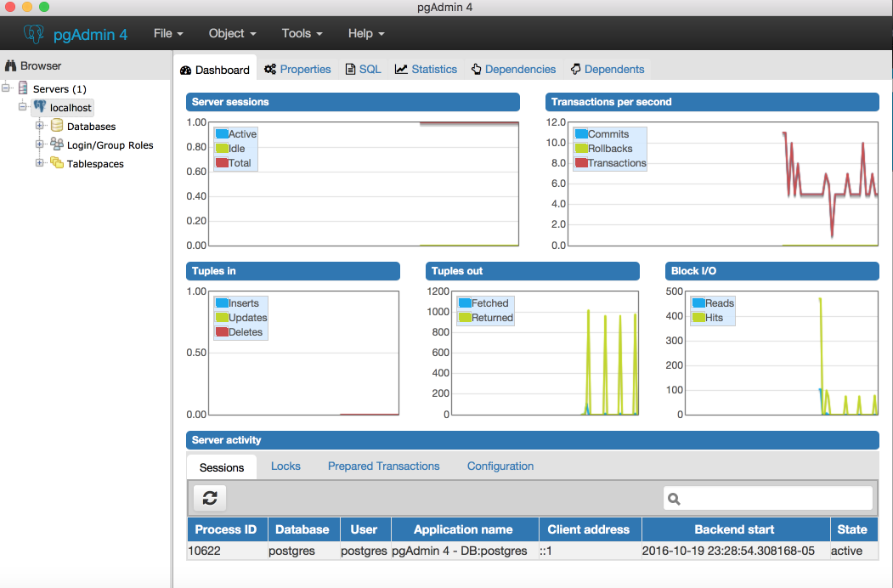The height and width of the screenshot is (588, 893).
Task: Click the pgAdmin elephant logo icon
Action: pos(34,34)
